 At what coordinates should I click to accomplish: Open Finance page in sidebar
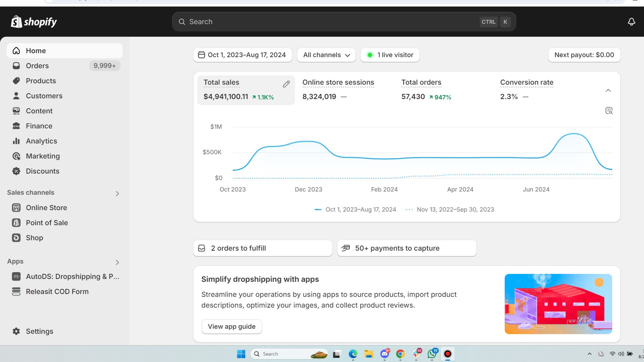[x=65, y=126]
